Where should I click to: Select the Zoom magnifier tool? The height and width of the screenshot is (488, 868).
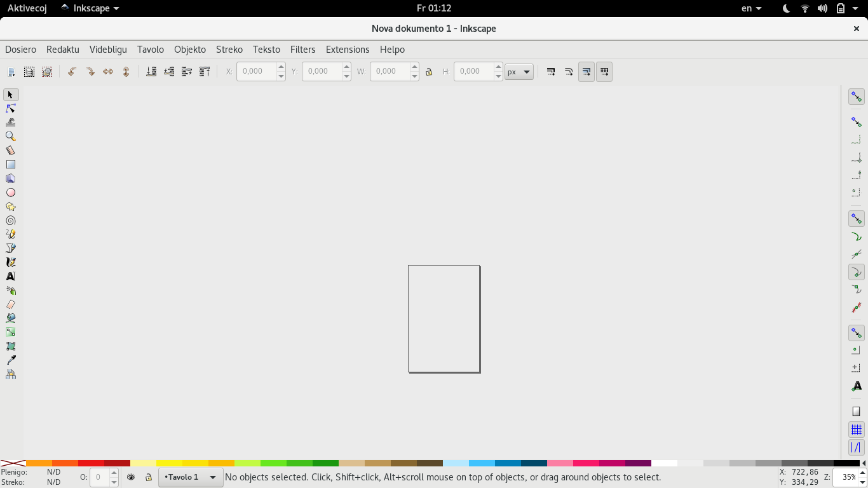10,137
